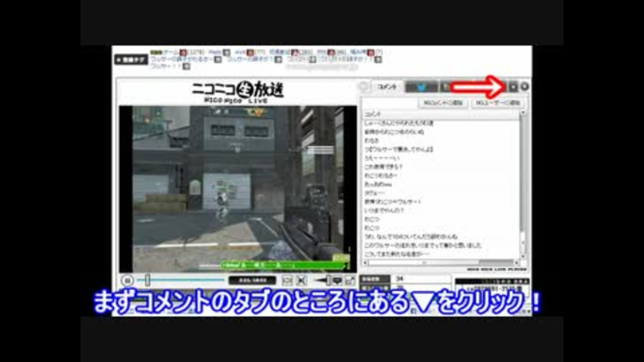Image resolution: width=644 pixels, height=362 pixels.
Task: Pause the live video playback
Action: pos(127,280)
